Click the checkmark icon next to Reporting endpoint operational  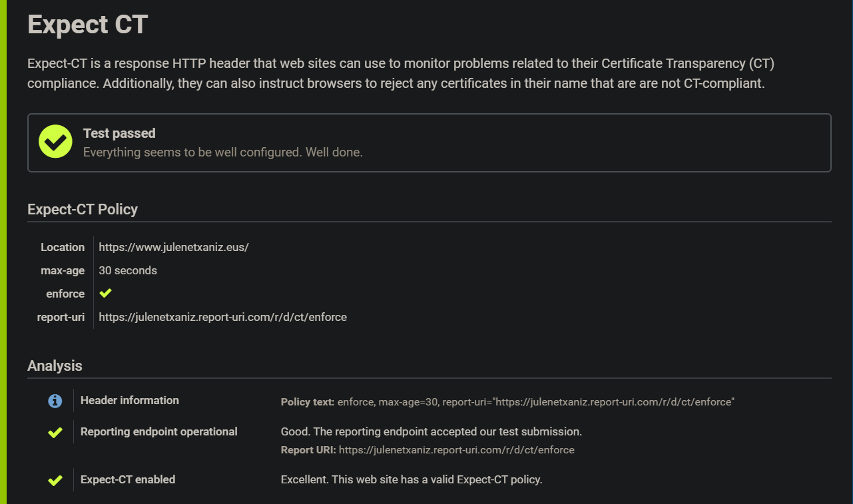point(55,433)
